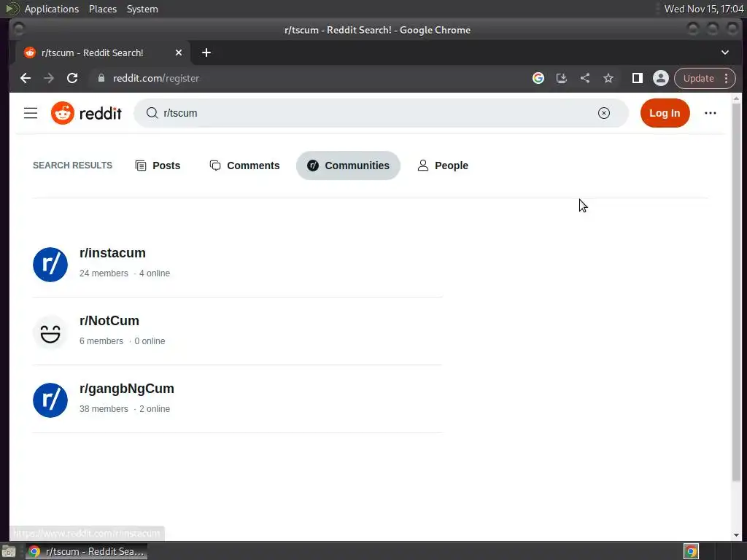Open the Reddit hamburger menu
The height and width of the screenshot is (560, 747).
31,113
